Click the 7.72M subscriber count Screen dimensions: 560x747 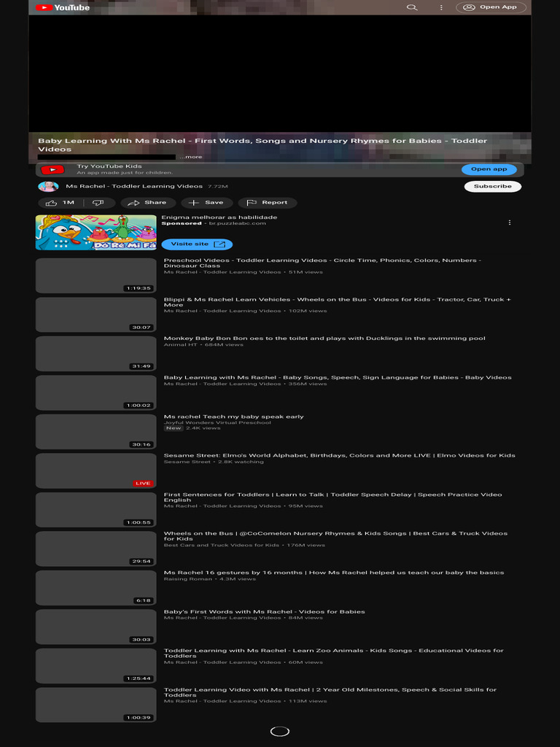tap(217, 186)
